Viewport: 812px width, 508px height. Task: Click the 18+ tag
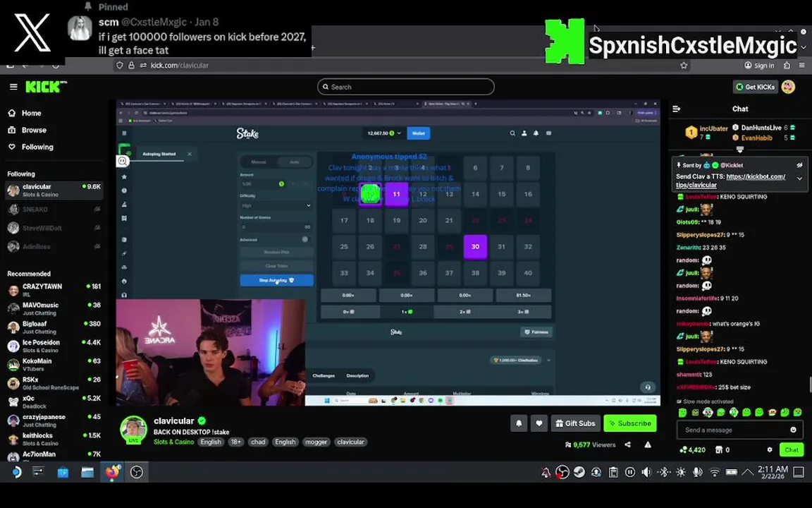[235, 442]
